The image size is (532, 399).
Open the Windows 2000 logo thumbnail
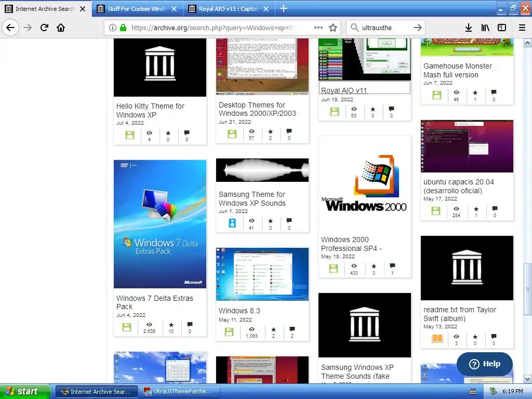(364, 183)
